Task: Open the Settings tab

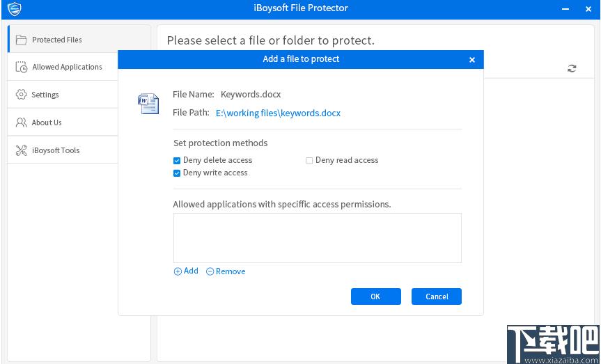Action: pos(63,94)
